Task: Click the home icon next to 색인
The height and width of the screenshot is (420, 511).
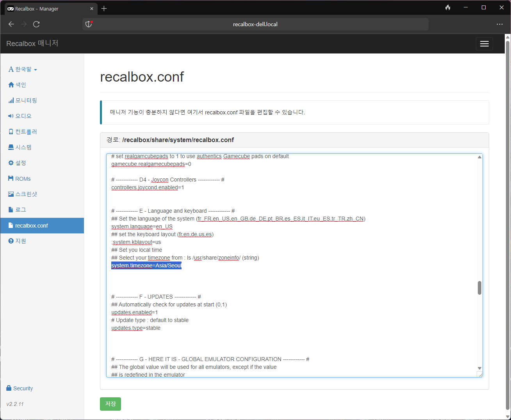Action: 11,85
